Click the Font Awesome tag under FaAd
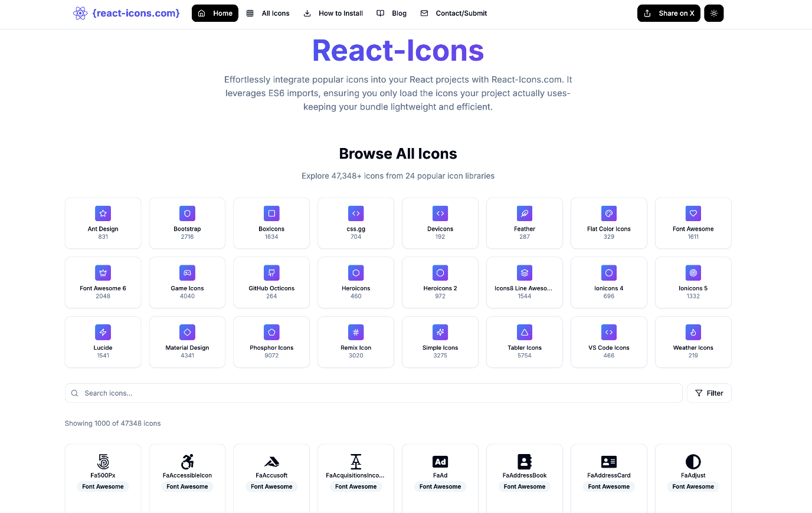 (440, 486)
